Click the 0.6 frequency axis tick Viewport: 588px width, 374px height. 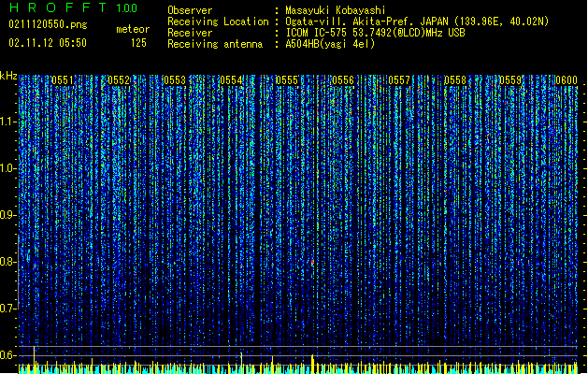[x=8, y=355]
